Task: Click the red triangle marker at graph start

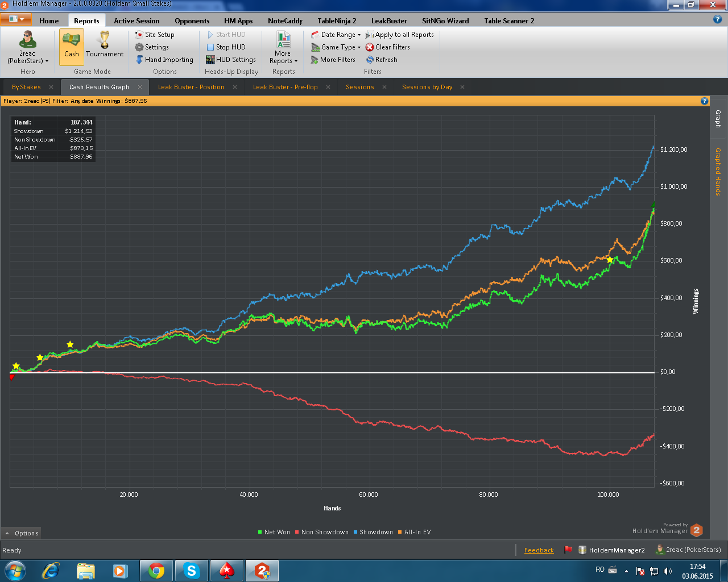Action: 12,377
